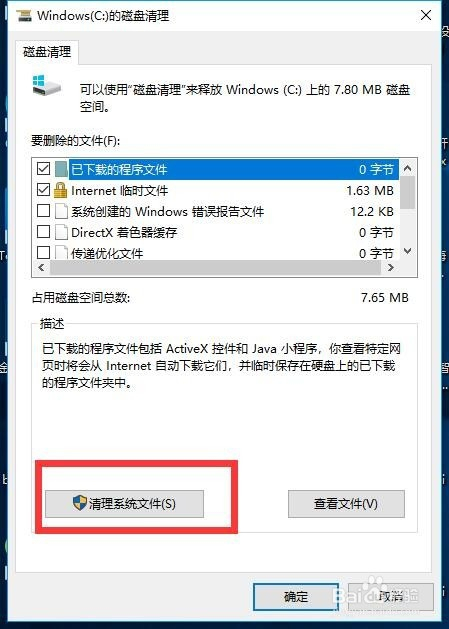Click the horizontal scrollbar left arrow
Image resolution: width=449 pixels, height=629 pixels.
tap(41, 268)
